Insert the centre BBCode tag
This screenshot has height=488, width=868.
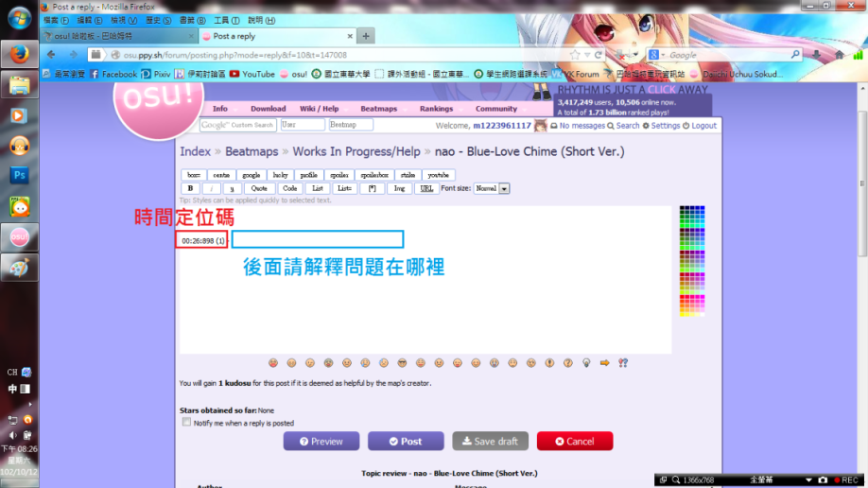pos(221,175)
